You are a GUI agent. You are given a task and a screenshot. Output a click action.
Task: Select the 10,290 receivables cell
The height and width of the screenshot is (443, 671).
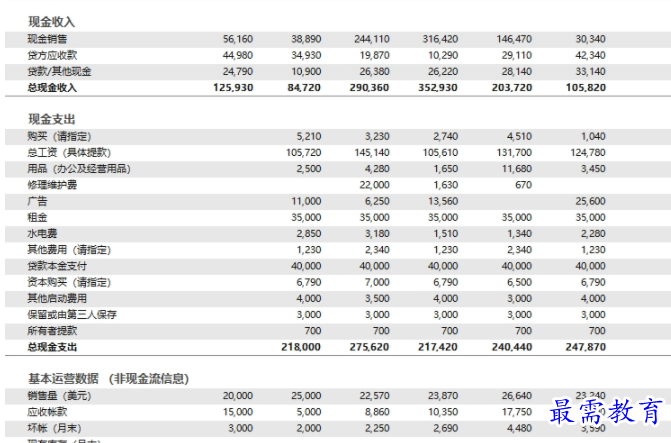click(x=443, y=55)
